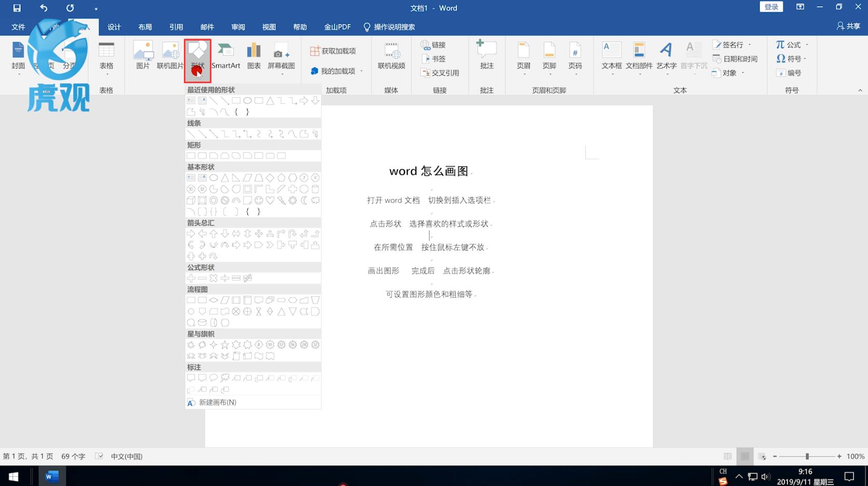Choose the right triangle shape
This screenshot has width=868, height=486.
pyautogui.click(x=236, y=178)
